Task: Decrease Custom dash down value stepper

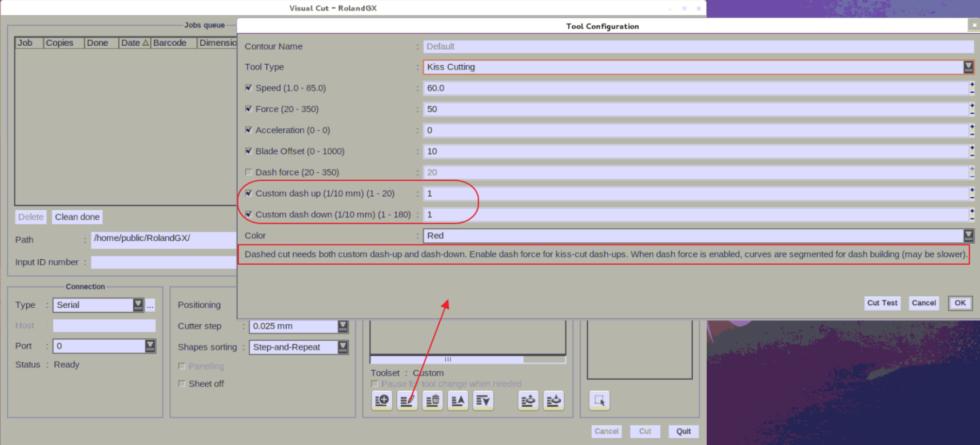Action: coord(971,218)
